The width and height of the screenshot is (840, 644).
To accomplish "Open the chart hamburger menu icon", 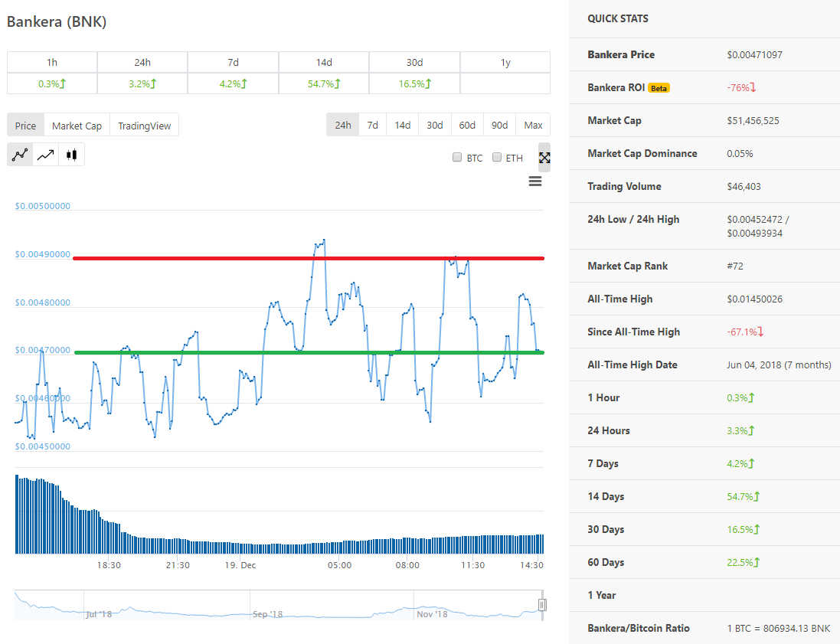I will (535, 181).
